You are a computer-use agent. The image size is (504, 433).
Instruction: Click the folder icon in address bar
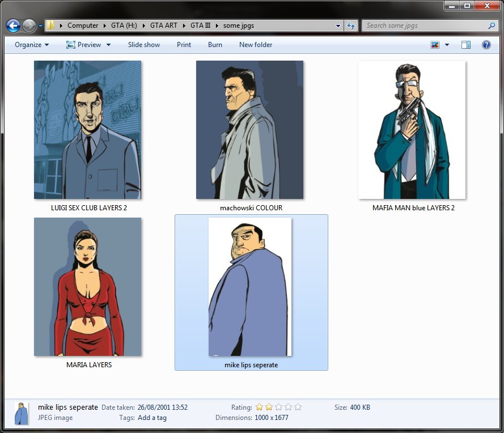click(50, 26)
